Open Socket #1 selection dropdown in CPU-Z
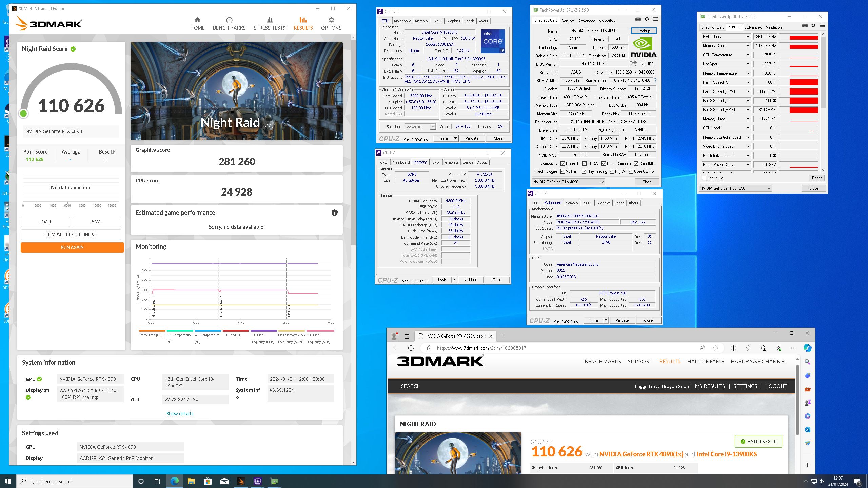 pyautogui.click(x=420, y=127)
